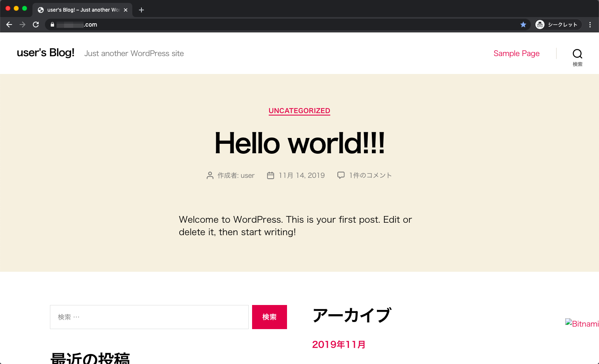This screenshot has height=364, width=599.
Task: Click the bookmark star in the address bar
Action: tap(523, 25)
